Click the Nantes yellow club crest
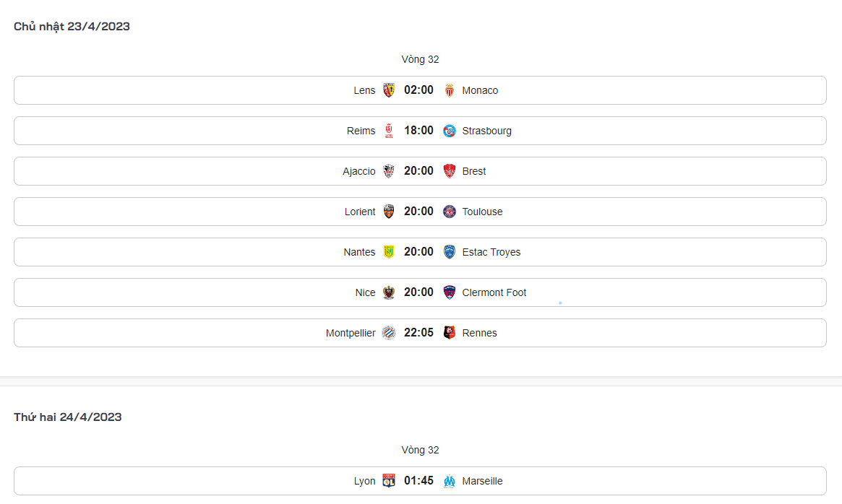Screen dimensions: 842x504 point(389,252)
